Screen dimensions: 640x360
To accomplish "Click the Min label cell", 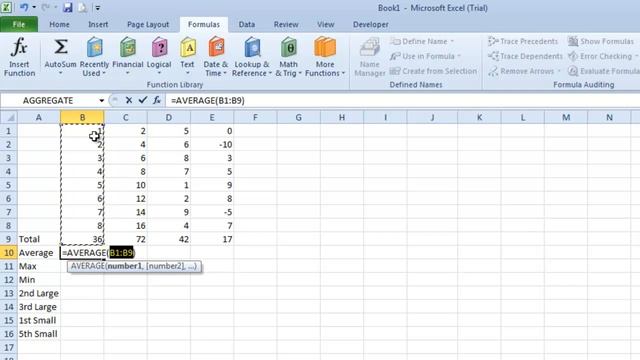I will [39, 280].
